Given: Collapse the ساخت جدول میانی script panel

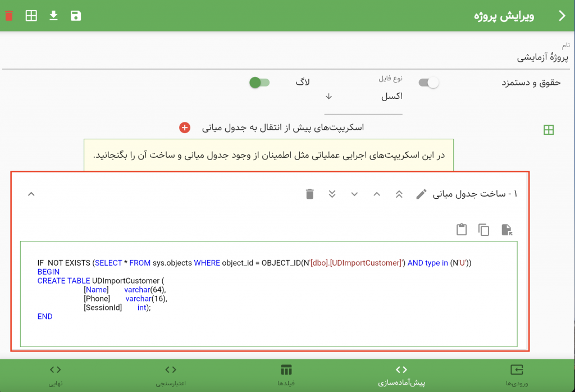Looking at the screenshot, I should pyautogui.click(x=31, y=194).
